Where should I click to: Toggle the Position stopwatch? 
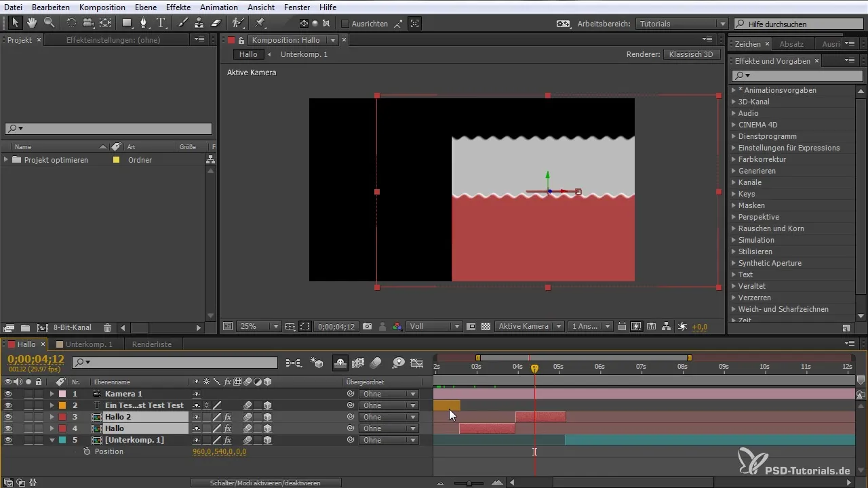(x=87, y=451)
